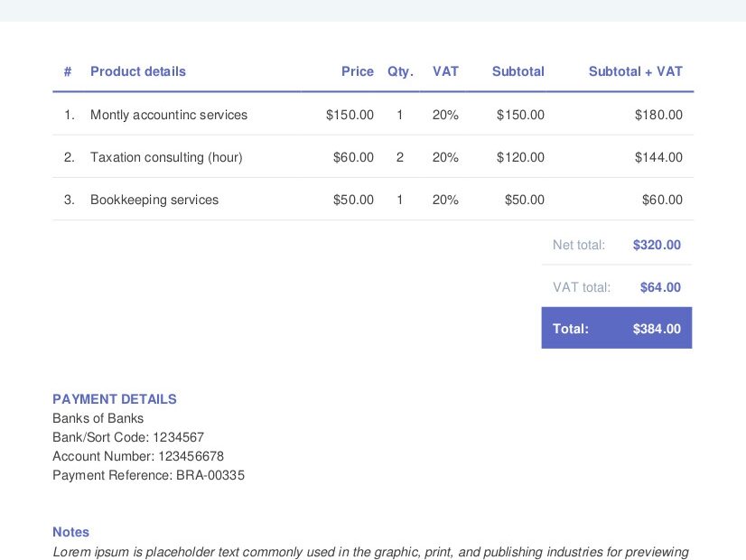This screenshot has height=560, width=746.
Task: Click the PAYMENT DETAILS heading
Action: (x=114, y=399)
